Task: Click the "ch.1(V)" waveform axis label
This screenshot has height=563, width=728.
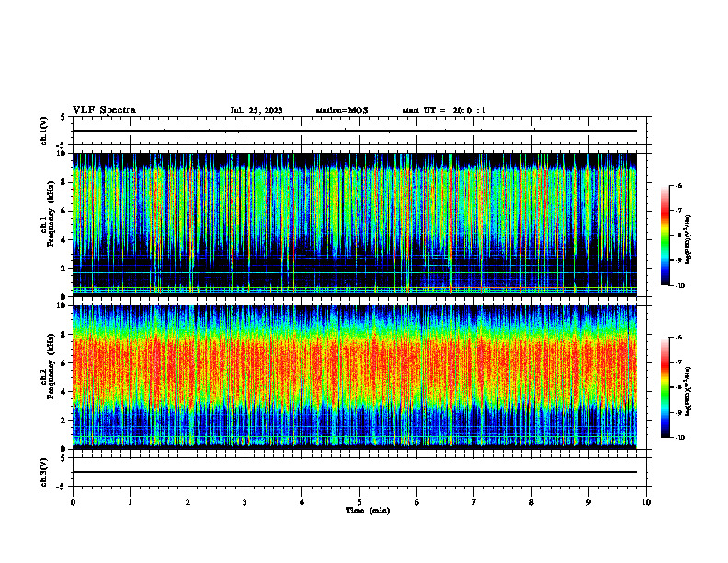Action: click(44, 131)
